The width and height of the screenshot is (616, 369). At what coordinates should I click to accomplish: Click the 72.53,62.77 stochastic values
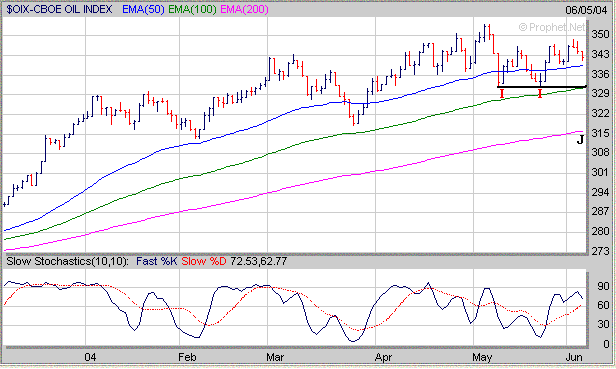tap(258, 261)
